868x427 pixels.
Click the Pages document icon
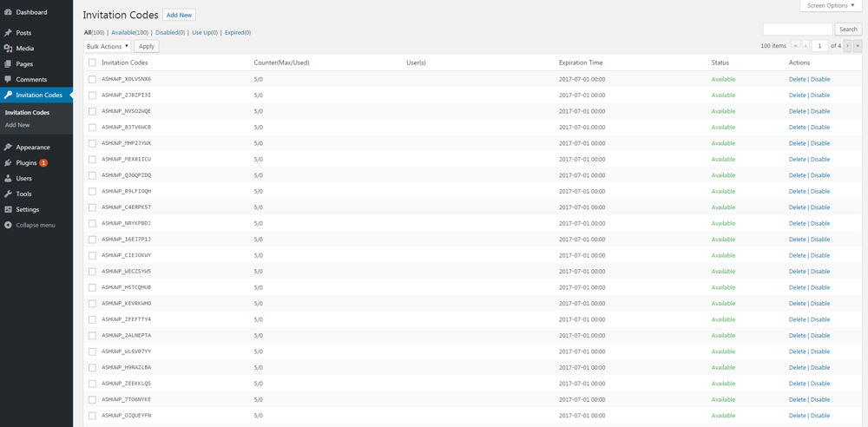9,63
